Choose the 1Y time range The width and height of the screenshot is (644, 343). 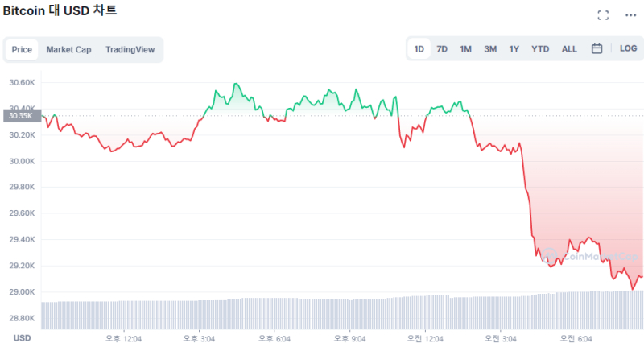[x=514, y=48]
